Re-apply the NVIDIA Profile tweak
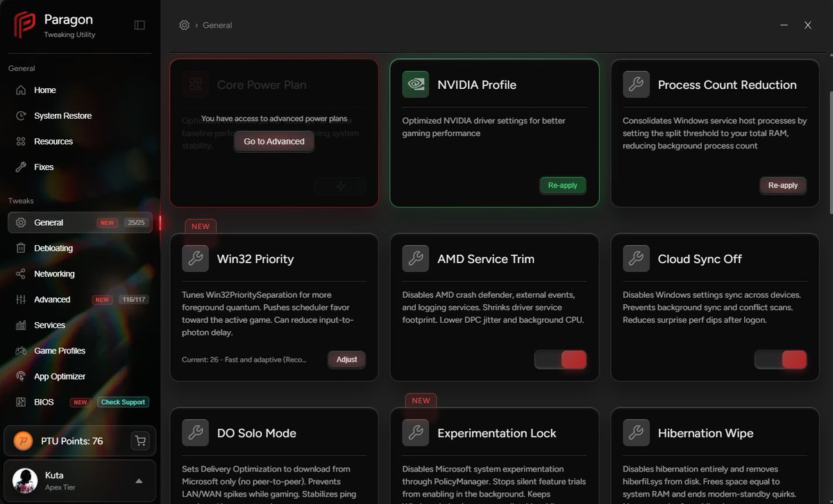This screenshot has width=833, height=504. coord(563,185)
